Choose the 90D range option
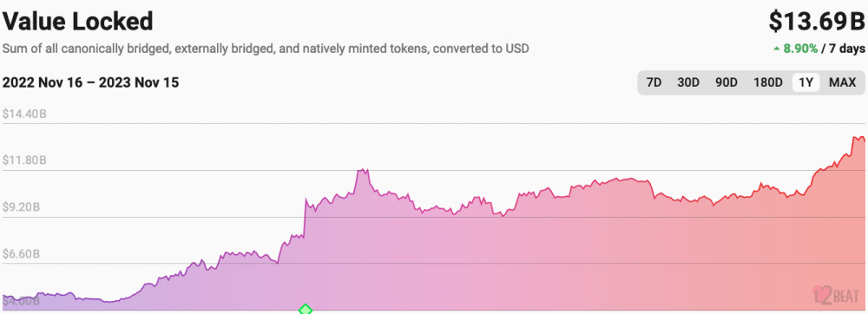 point(726,83)
